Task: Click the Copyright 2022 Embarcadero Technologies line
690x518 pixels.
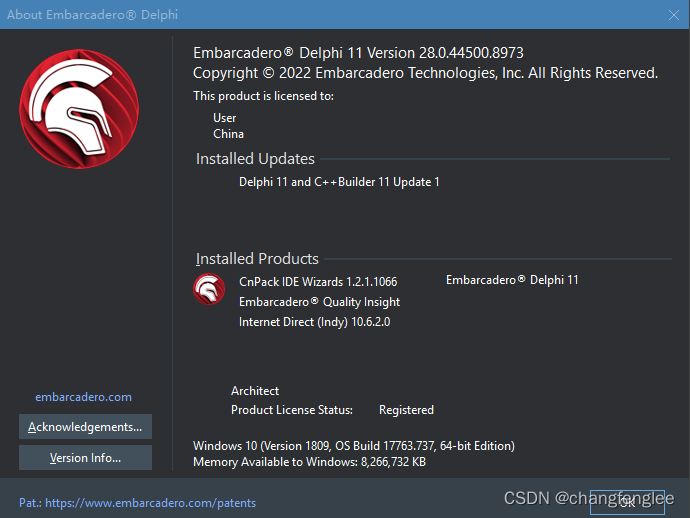Action: [x=425, y=73]
